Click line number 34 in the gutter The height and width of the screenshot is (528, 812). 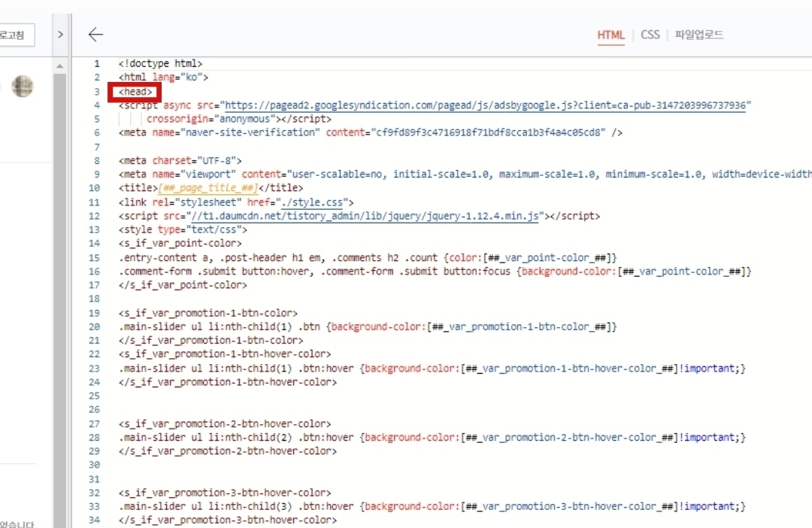(94, 520)
